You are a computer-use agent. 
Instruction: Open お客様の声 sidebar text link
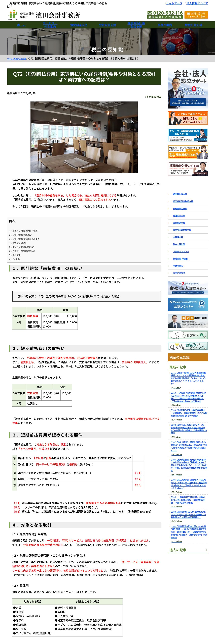(178, 237)
